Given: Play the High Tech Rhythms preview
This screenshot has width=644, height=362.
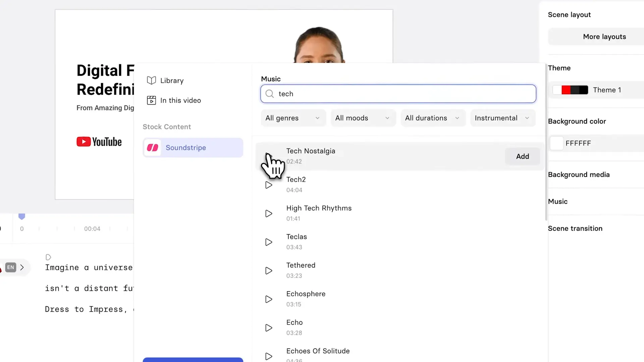Looking at the screenshot, I should pyautogui.click(x=269, y=214).
